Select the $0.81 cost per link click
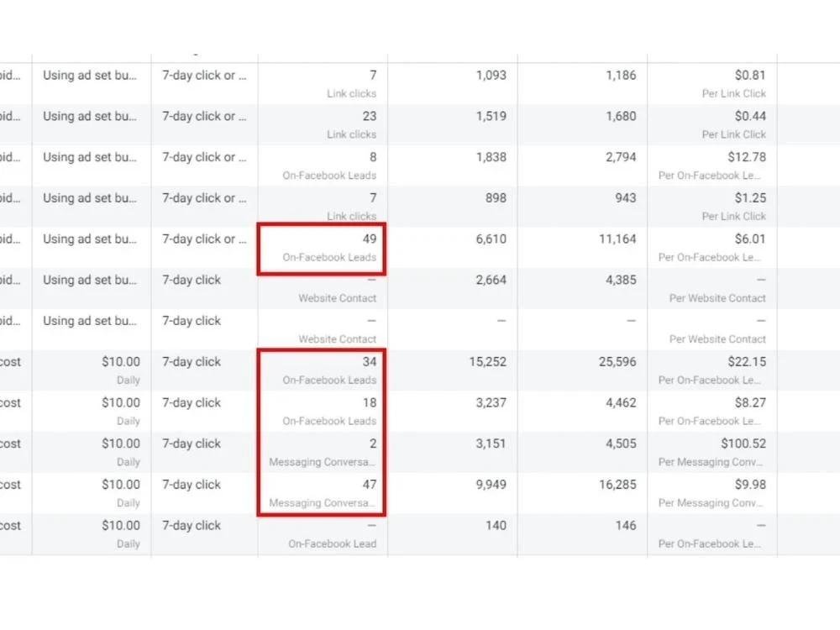 (750, 76)
